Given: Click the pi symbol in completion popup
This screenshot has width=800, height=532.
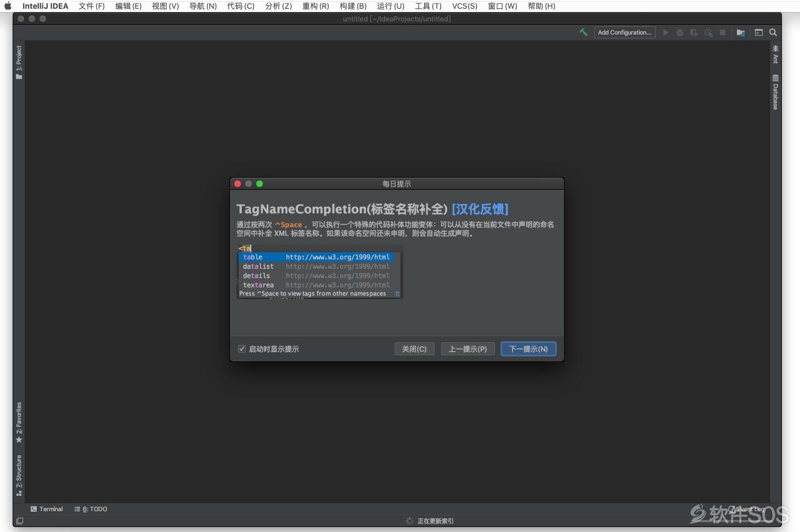Looking at the screenshot, I should 397,294.
